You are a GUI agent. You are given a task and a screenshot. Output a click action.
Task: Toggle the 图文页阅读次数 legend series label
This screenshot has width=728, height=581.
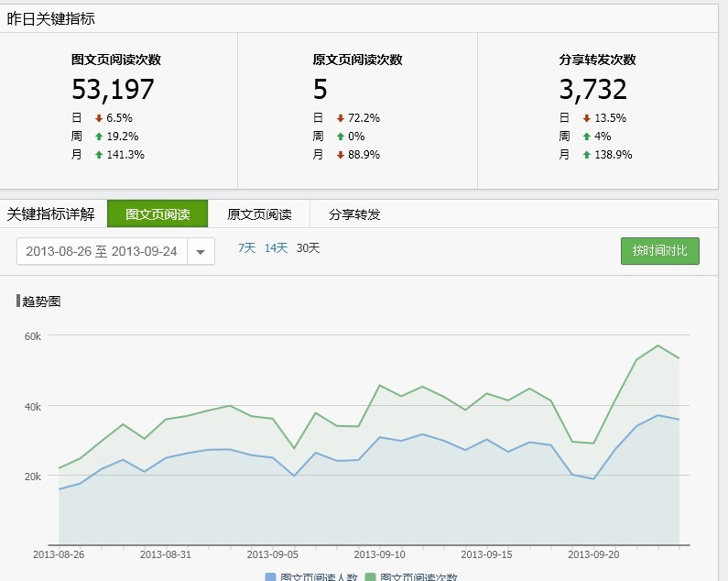tap(418, 577)
